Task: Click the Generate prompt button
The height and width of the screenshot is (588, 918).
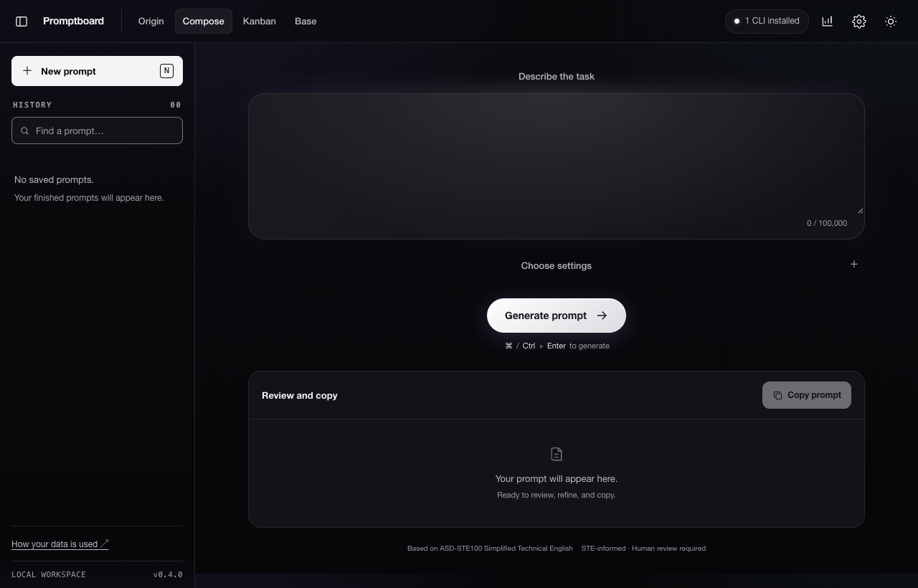Action: pos(557,316)
